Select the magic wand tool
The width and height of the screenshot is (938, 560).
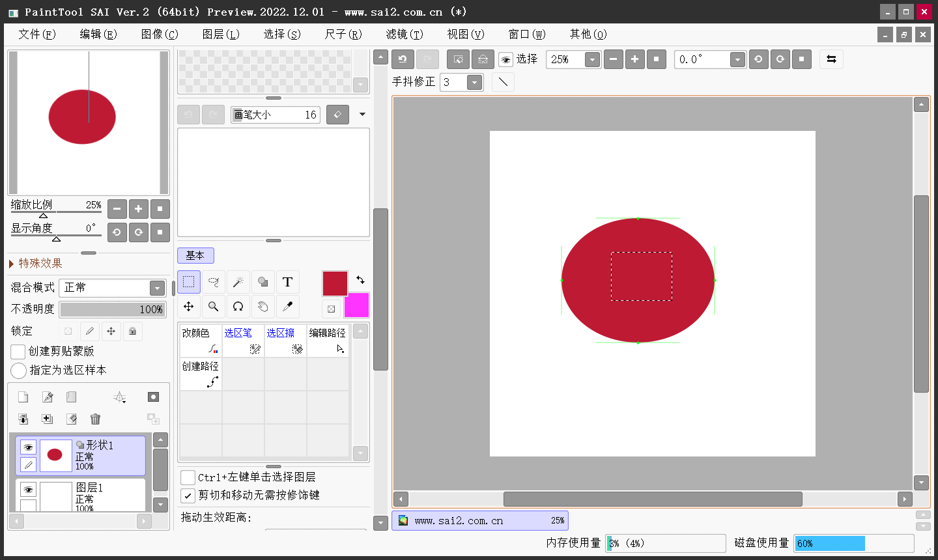[x=238, y=282]
